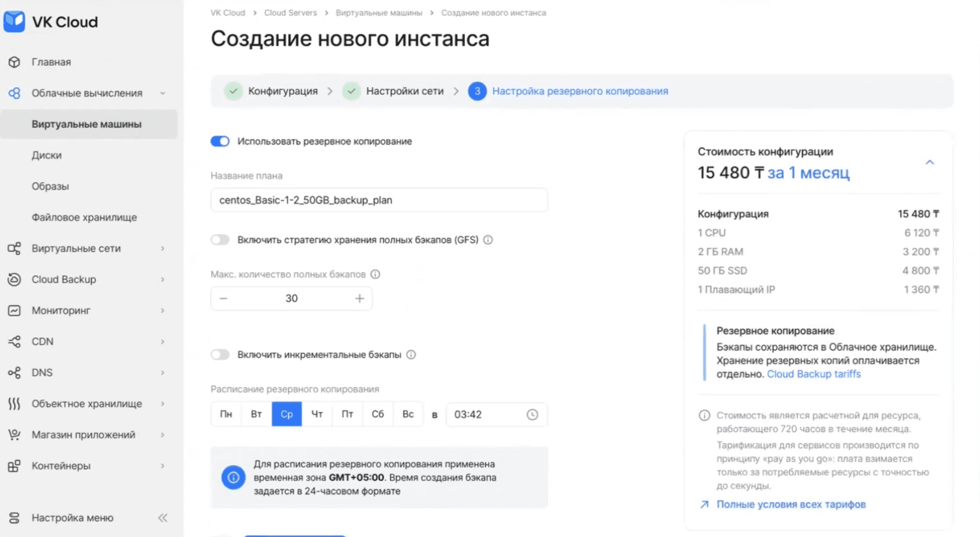
Task: Disable Использовать резервное копирование toggle
Action: [220, 142]
